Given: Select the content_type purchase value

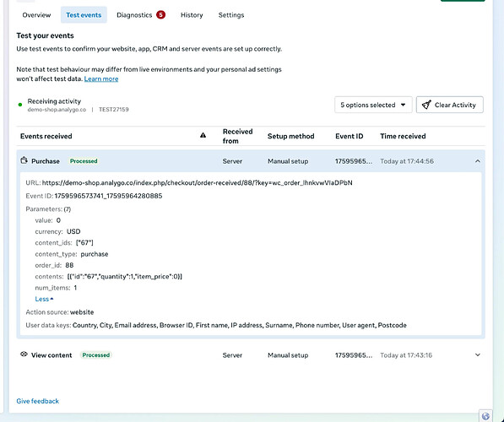Looking at the screenshot, I should pos(95,254).
